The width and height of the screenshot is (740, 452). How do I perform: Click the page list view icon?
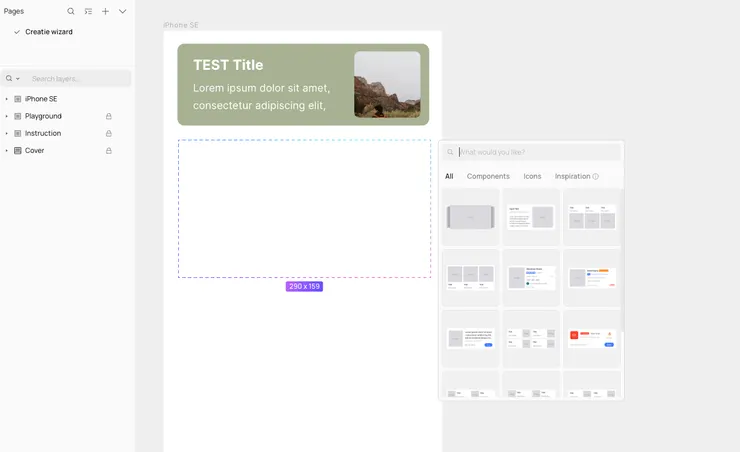88,11
